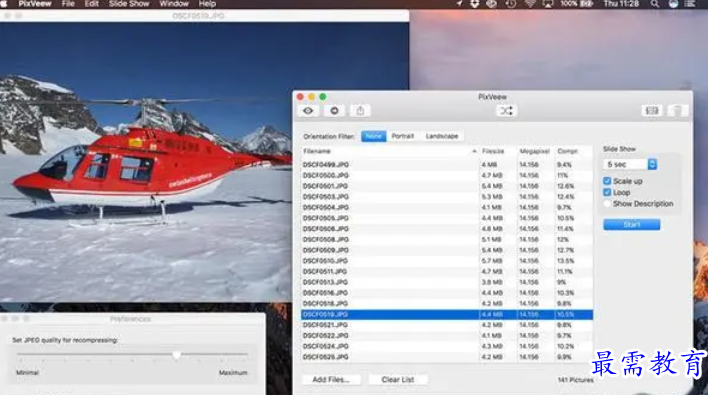Click the Wi-Fi status icon

pyautogui.click(x=530, y=4)
